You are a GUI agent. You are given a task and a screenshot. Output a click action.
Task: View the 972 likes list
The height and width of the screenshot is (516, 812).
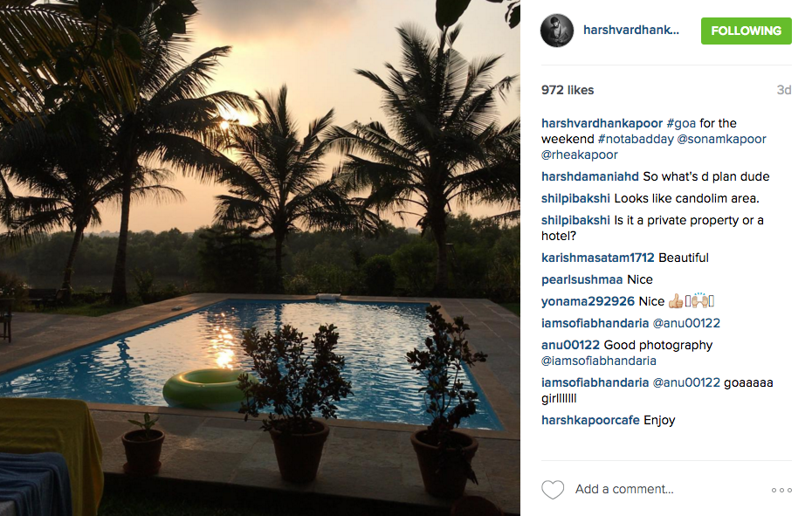568,90
